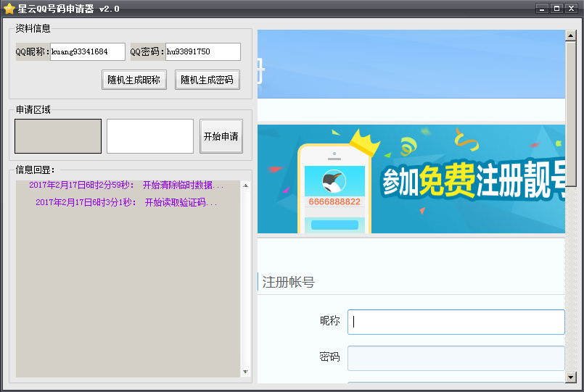The height and width of the screenshot is (392, 584).
Task: Minimize the 星云QQ号码申请器 window
Action: (542, 8)
